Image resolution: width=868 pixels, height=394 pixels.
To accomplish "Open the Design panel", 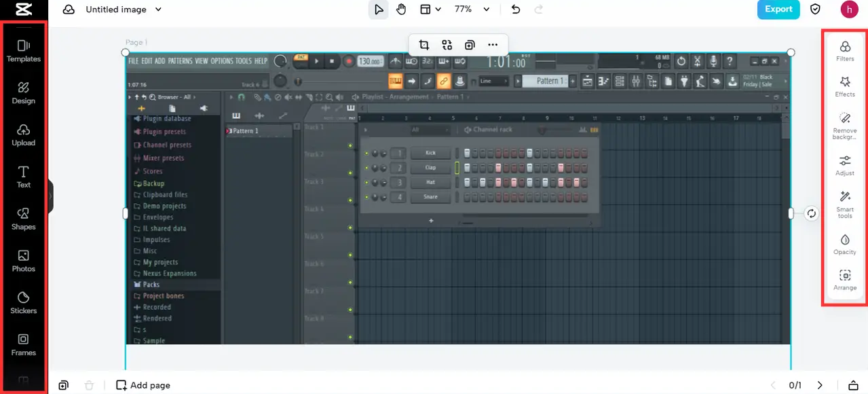I will click(24, 92).
